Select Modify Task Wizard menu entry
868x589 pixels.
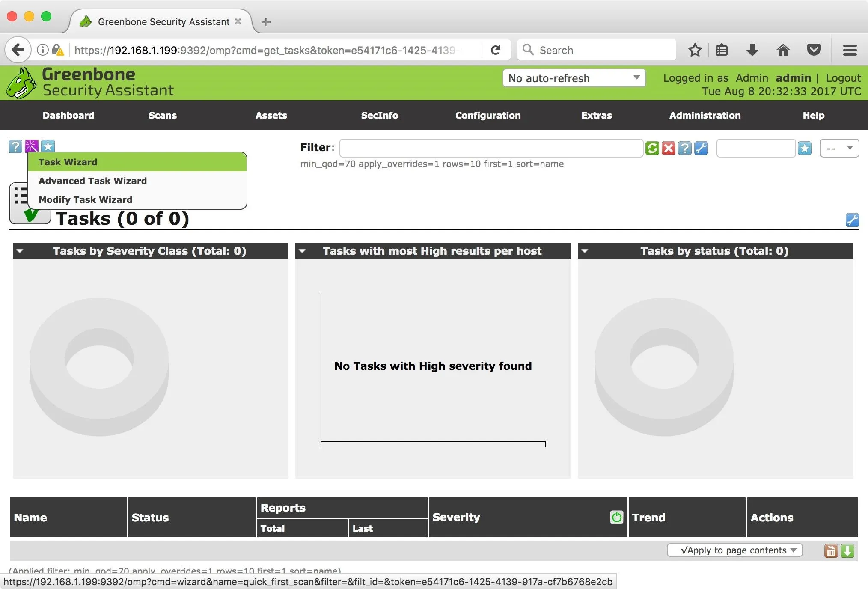coord(137,199)
